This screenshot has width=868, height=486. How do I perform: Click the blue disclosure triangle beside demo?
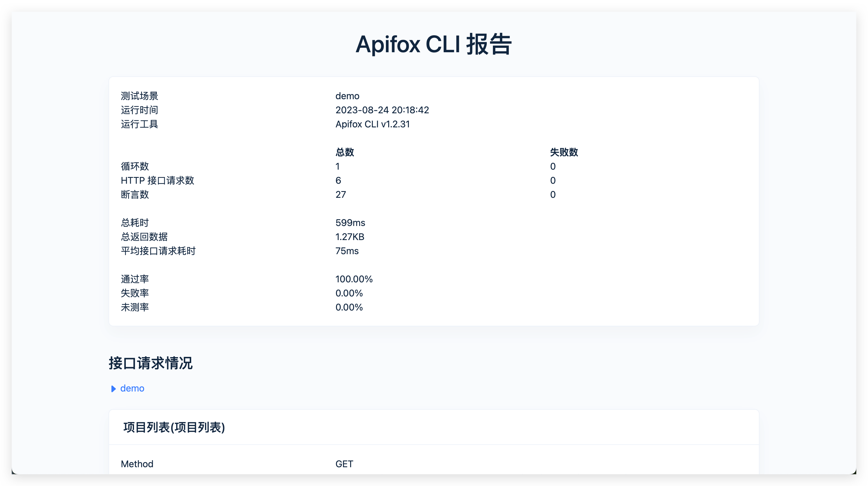(113, 389)
